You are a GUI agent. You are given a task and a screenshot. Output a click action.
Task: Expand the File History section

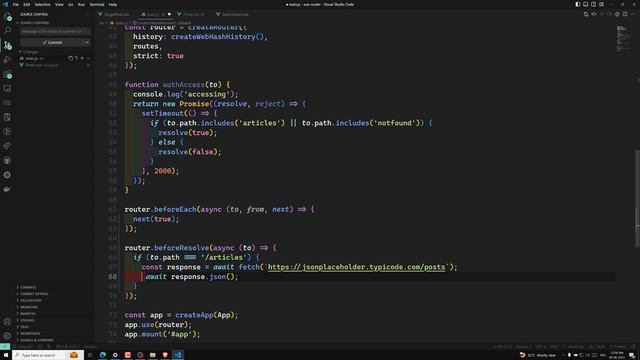point(30,300)
